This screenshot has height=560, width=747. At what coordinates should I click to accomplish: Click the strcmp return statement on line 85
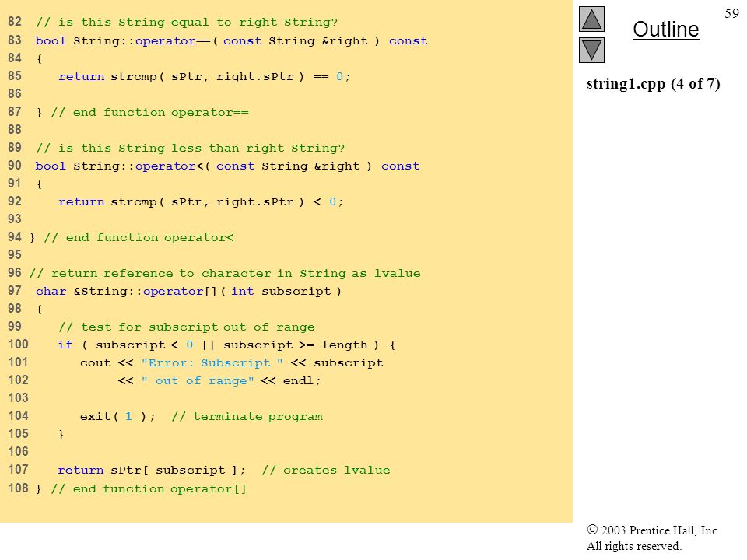(205, 77)
